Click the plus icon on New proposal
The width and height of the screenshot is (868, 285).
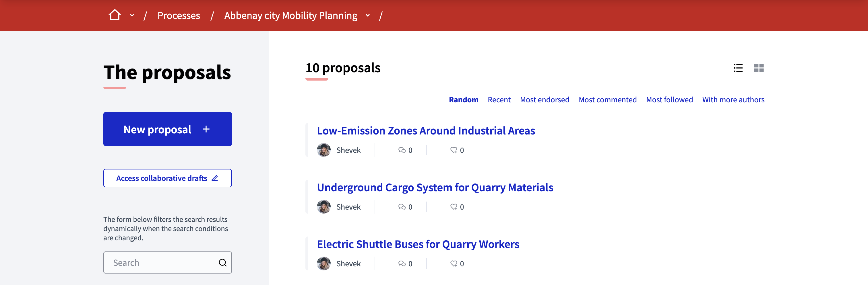206,129
